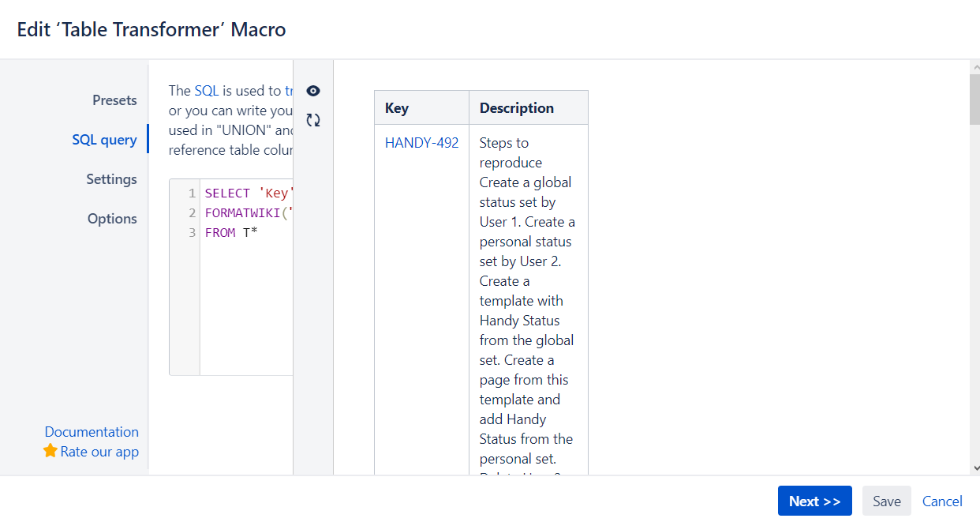Click the refresh preview icon
The image size is (980, 522).
[x=313, y=120]
